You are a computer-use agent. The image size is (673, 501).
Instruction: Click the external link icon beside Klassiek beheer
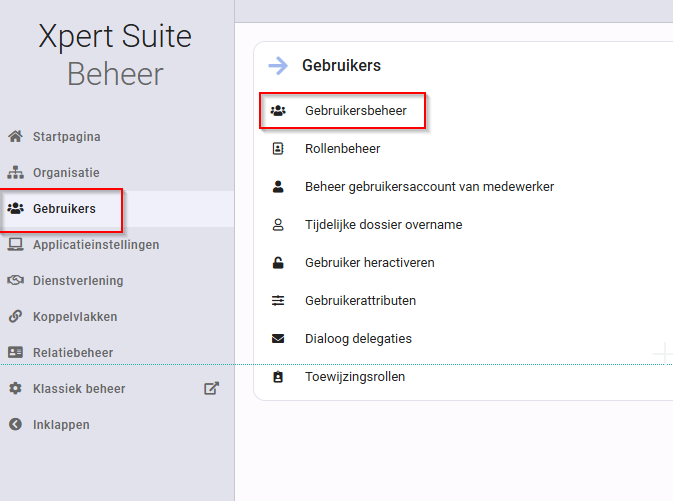coord(211,389)
